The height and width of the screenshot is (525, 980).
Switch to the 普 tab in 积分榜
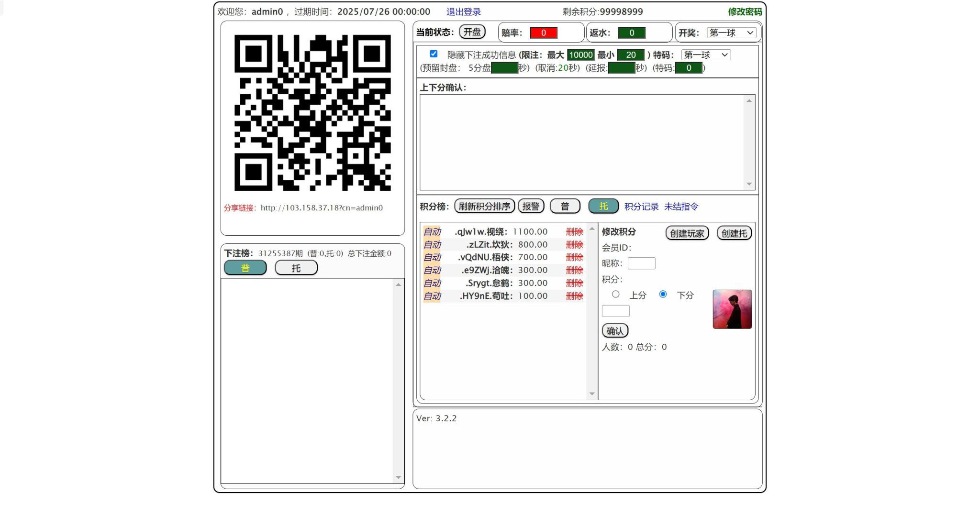coord(565,206)
